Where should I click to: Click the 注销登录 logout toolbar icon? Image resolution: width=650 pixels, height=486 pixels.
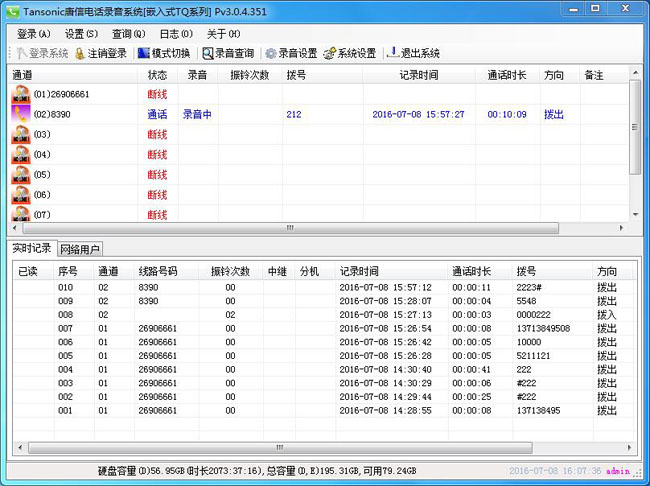pyautogui.click(x=81, y=53)
